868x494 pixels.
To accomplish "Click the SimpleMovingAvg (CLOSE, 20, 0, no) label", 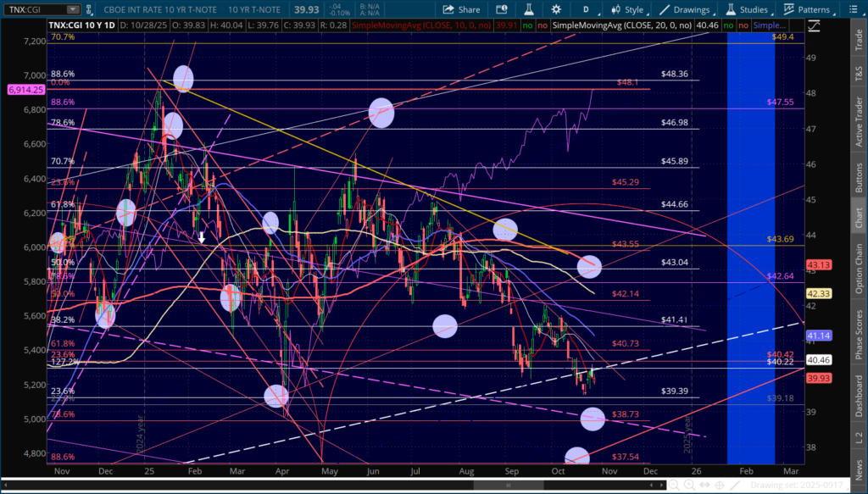I will point(621,25).
